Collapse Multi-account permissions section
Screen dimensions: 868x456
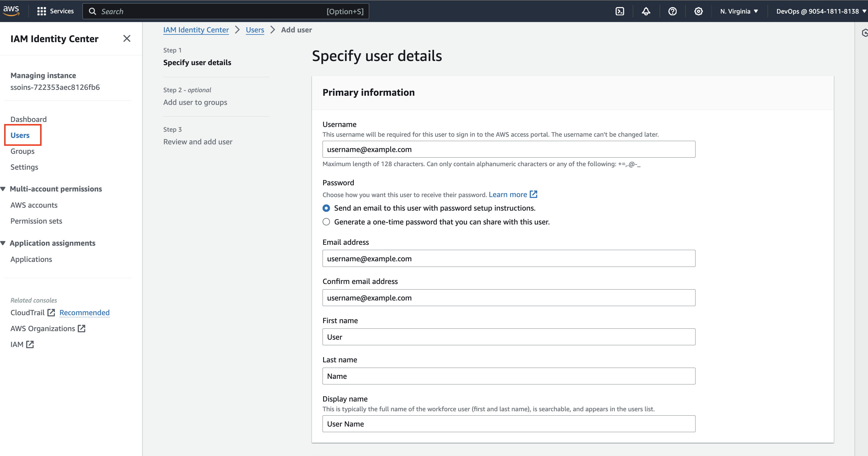(x=3, y=189)
